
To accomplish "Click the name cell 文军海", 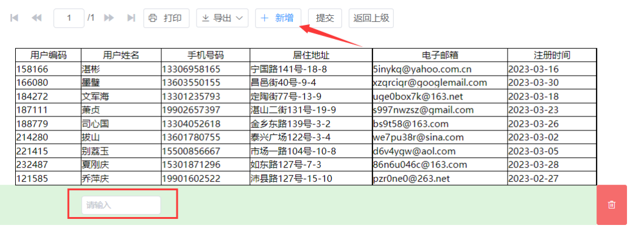I will click(x=121, y=96).
